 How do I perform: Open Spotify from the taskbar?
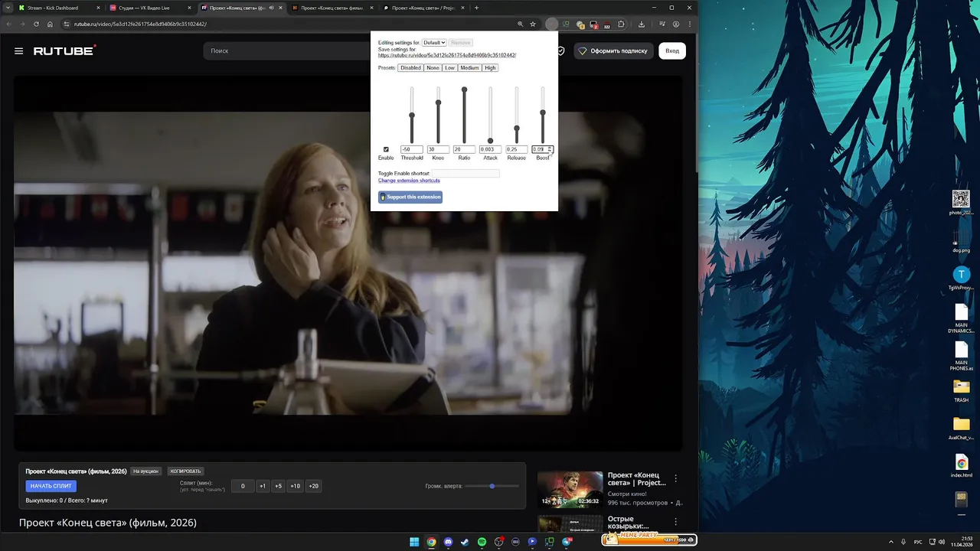pyautogui.click(x=482, y=542)
